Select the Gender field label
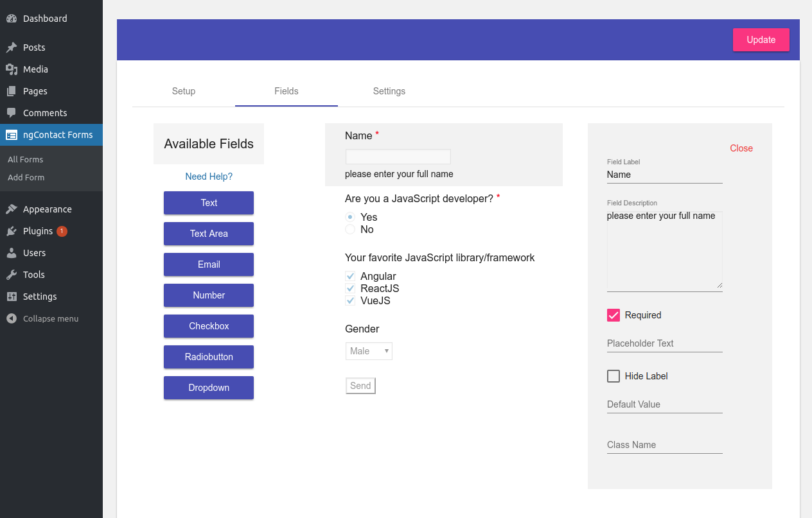The image size is (812, 518). [362, 329]
